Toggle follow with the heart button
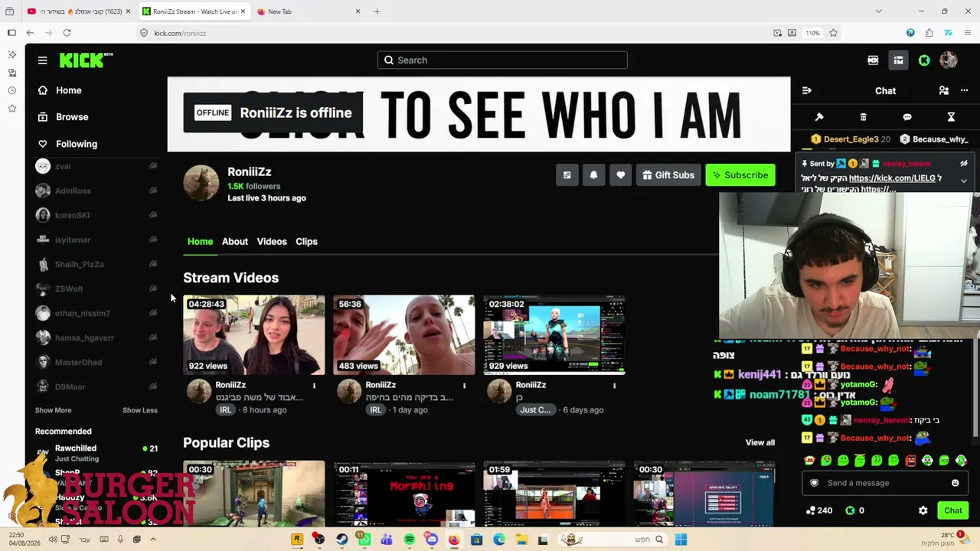The image size is (980, 551). tap(620, 175)
